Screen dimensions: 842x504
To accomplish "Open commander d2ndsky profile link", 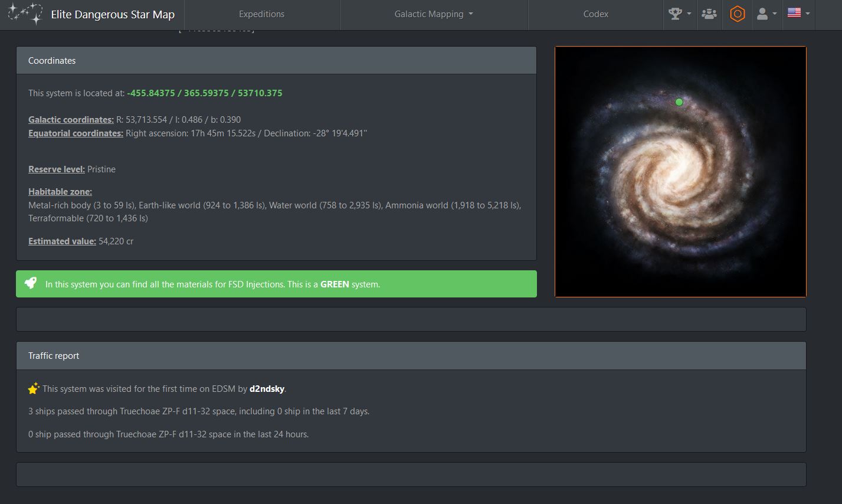I will click(267, 389).
